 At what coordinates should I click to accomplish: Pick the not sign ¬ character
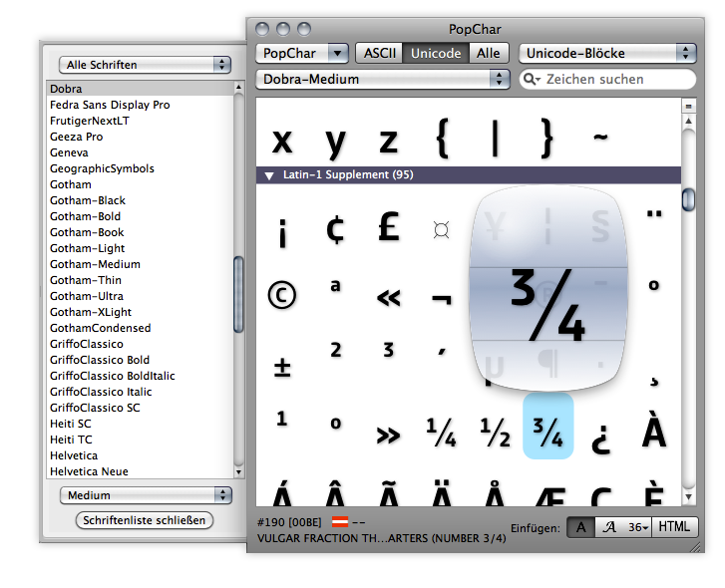click(442, 300)
